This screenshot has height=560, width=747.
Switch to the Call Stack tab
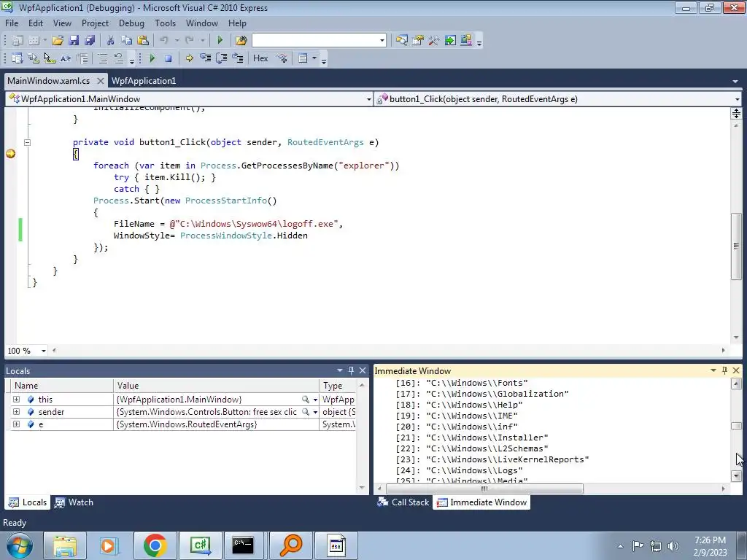(x=403, y=502)
